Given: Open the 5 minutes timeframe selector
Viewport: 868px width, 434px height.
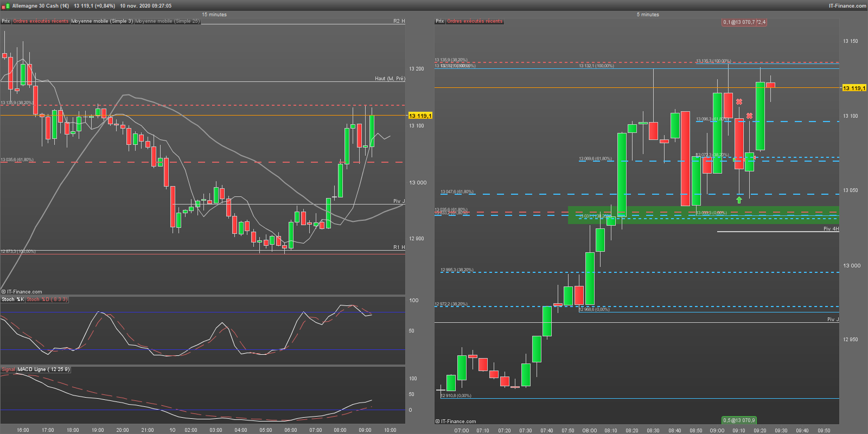Looking at the screenshot, I should (648, 15).
